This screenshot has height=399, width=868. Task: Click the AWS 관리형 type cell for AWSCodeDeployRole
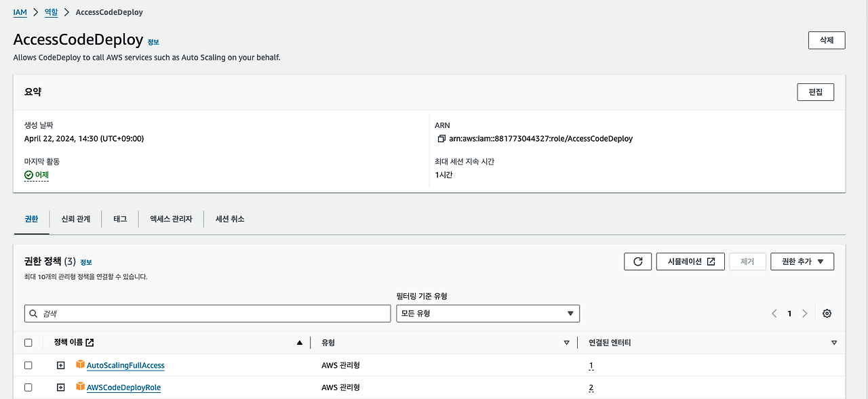pyautogui.click(x=340, y=387)
